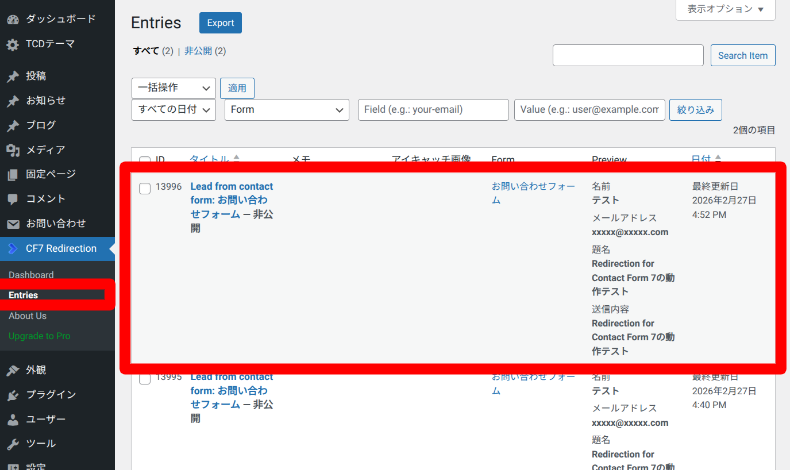Show すべて entries filter

click(x=146, y=51)
